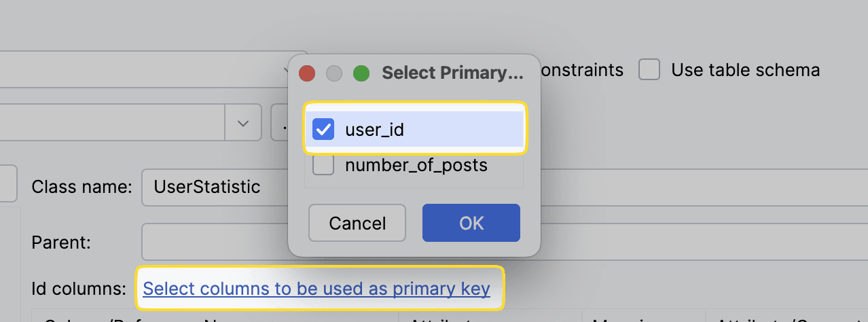This screenshot has width=868, height=322.
Task: Select the number_of_posts row label
Action: 416,164
